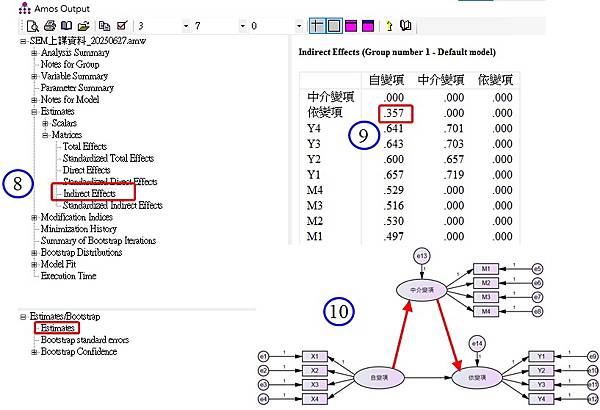Expand the Scalars node
Image resolution: width=600 pixels, height=410 pixels.
pyautogui.click(x=45, y=123)
